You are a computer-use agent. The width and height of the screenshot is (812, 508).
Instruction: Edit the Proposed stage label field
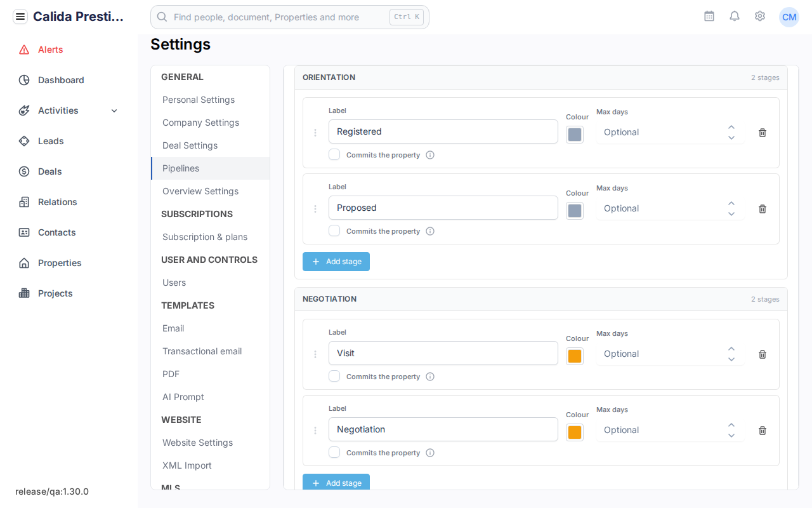point(443,208)
